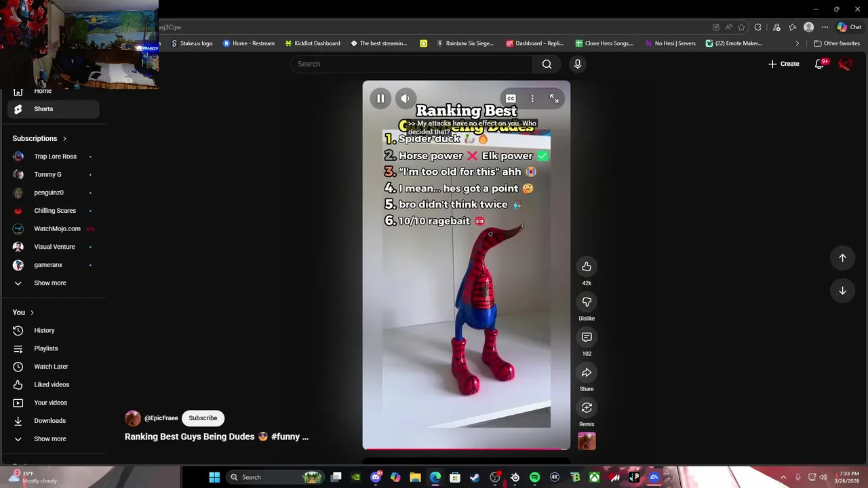
Task: Open the KickBot Dashboard bookmark
Action: pos(312,43)
